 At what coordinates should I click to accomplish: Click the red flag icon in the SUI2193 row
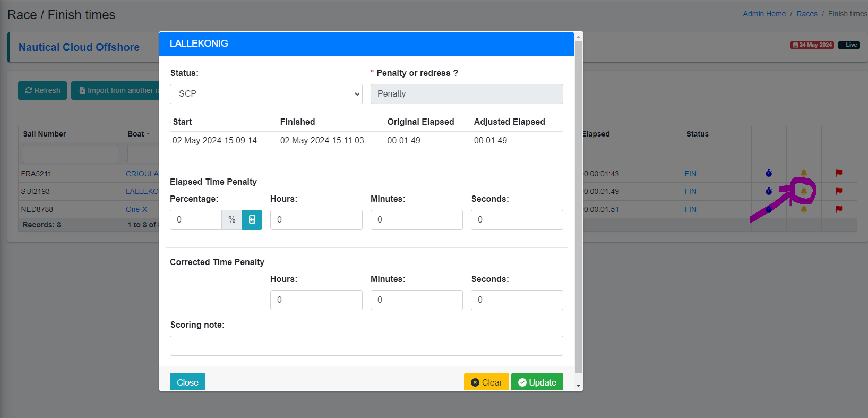(x=839, y=191)
